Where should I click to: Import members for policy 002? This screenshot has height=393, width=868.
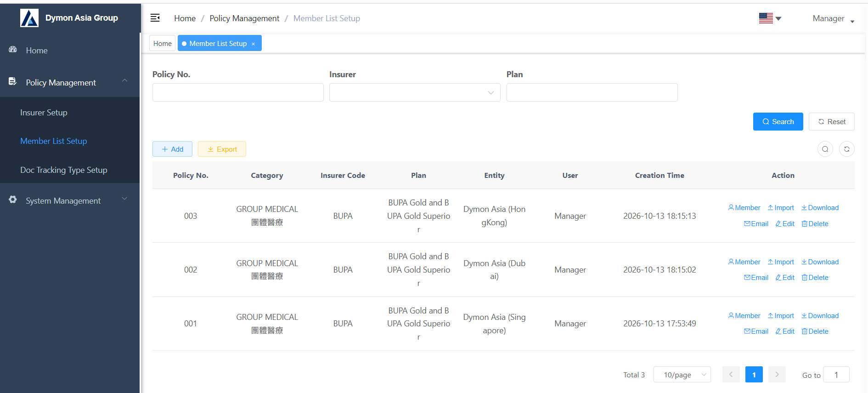pos(781,262)
